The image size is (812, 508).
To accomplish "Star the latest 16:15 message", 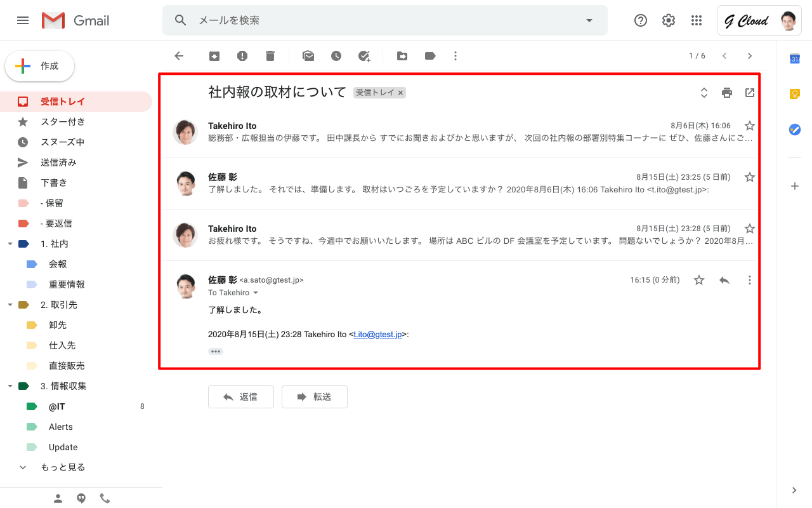I will tap(699, 280).
